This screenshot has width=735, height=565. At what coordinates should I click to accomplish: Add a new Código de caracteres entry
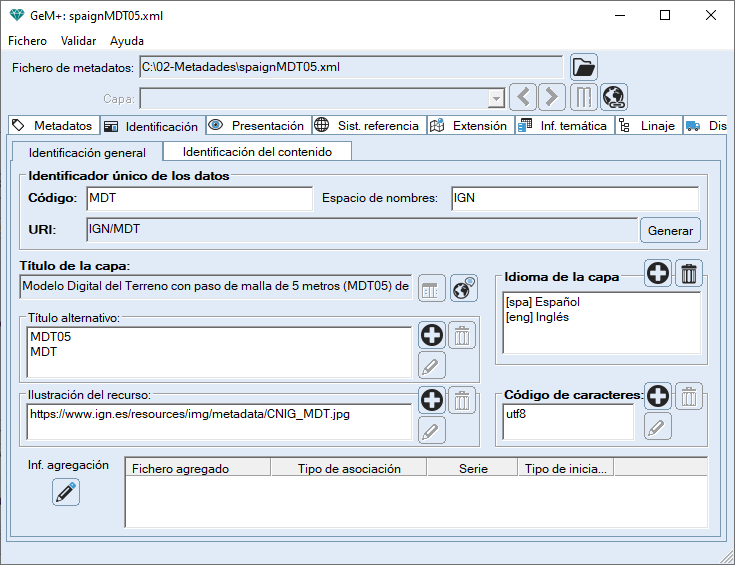[657, 397]
